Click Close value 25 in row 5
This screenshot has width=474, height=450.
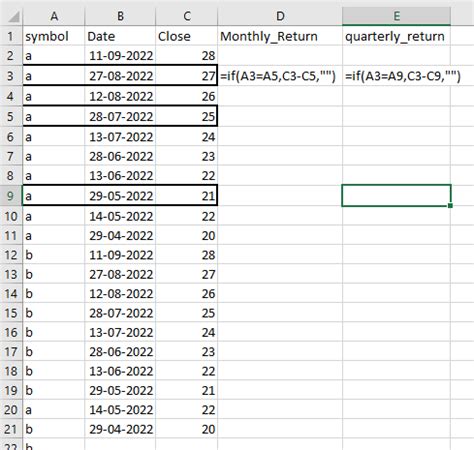coord(187,116)
